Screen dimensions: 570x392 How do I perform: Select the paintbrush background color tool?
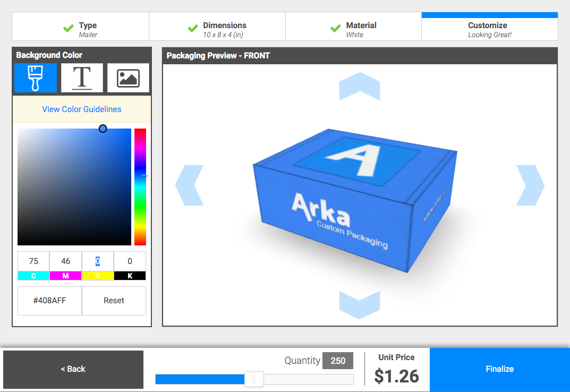click(x=36, y=78)
